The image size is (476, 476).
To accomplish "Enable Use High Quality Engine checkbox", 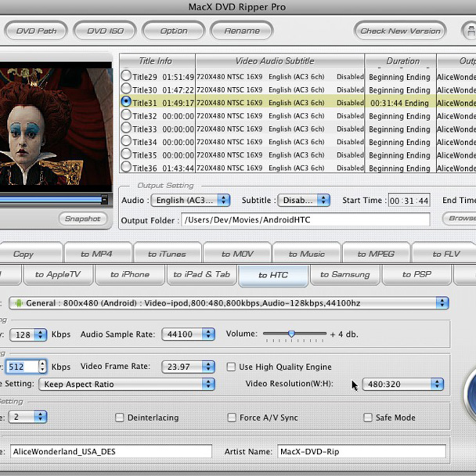I will [x=231, y=367].
